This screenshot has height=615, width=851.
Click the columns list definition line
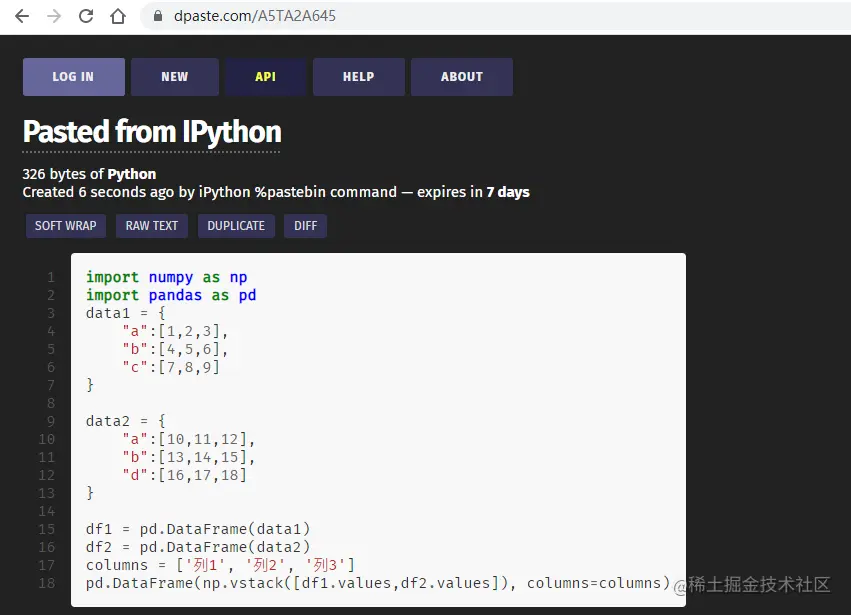220,565
